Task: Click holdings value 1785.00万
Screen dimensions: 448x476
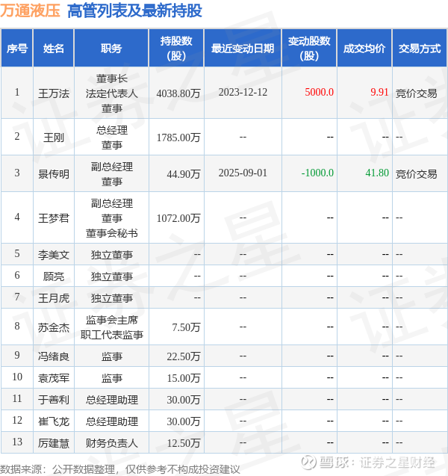Action: (x=178, y=137)
